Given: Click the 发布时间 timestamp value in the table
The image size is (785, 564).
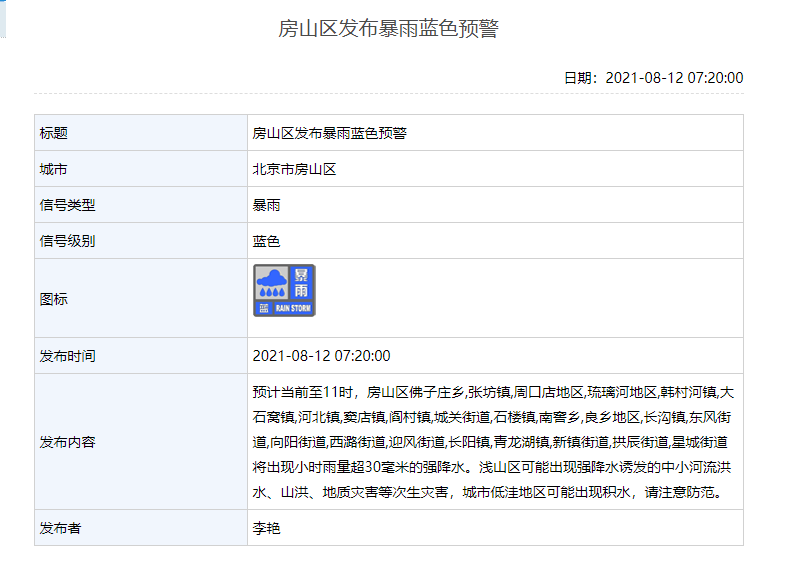Looking at the screenshot, I should [321, 356].
